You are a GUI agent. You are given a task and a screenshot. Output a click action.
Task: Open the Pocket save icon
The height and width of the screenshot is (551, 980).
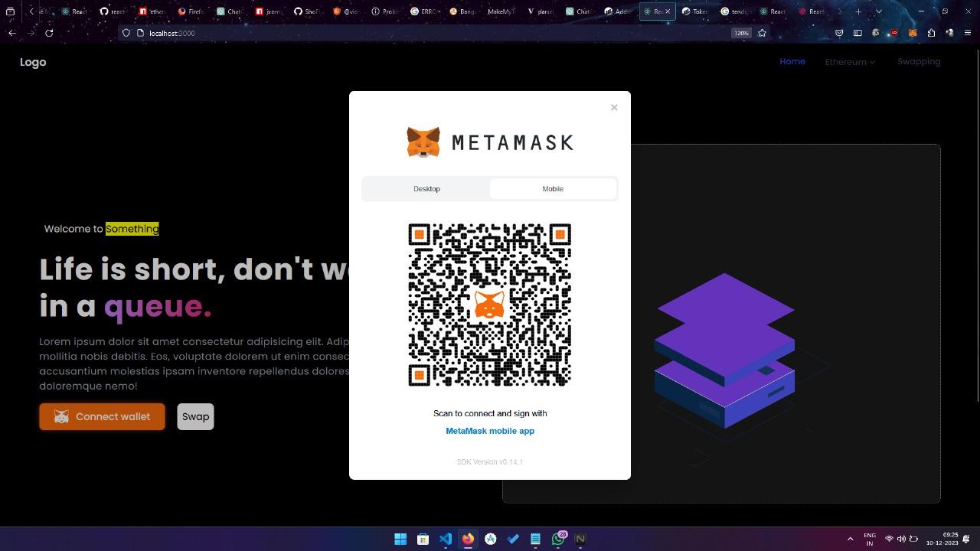839,33
